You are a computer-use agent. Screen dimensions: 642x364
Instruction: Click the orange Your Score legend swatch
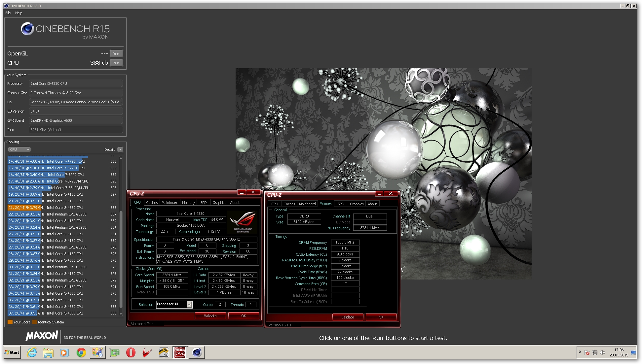[10, 322]
